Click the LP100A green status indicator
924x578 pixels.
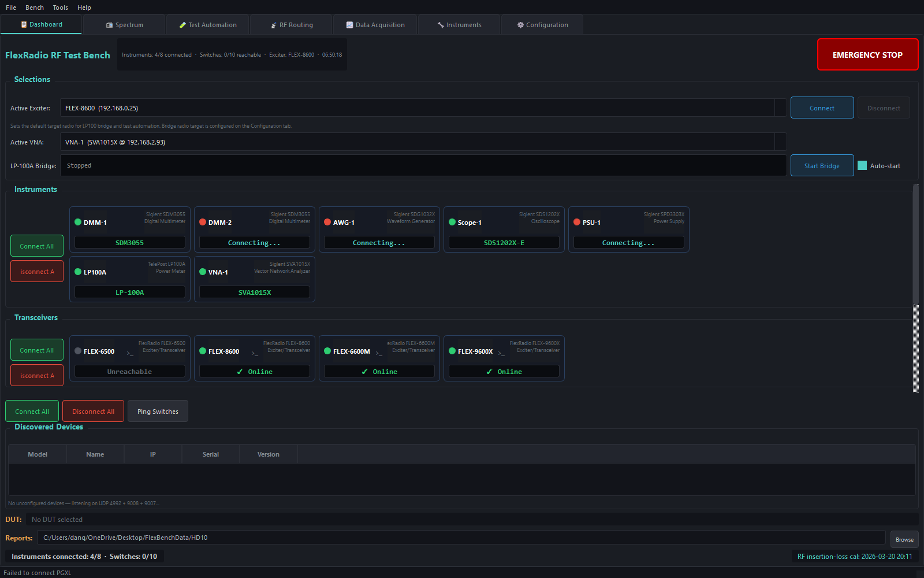[78, 272]
